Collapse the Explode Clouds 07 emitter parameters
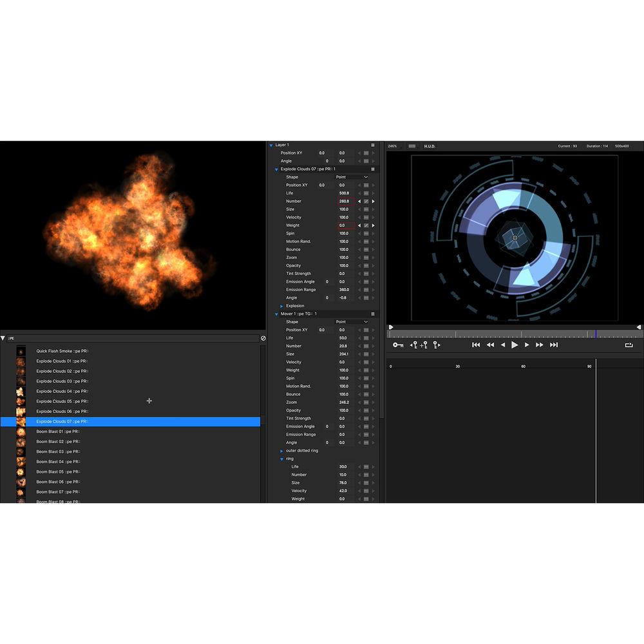The width and height of the screenshot is (644, 644). coord(276,169)
